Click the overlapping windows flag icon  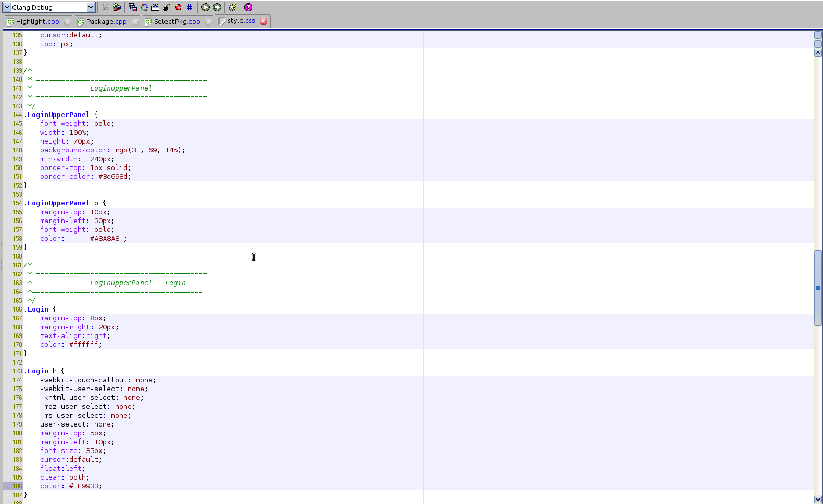pos(132,7)
